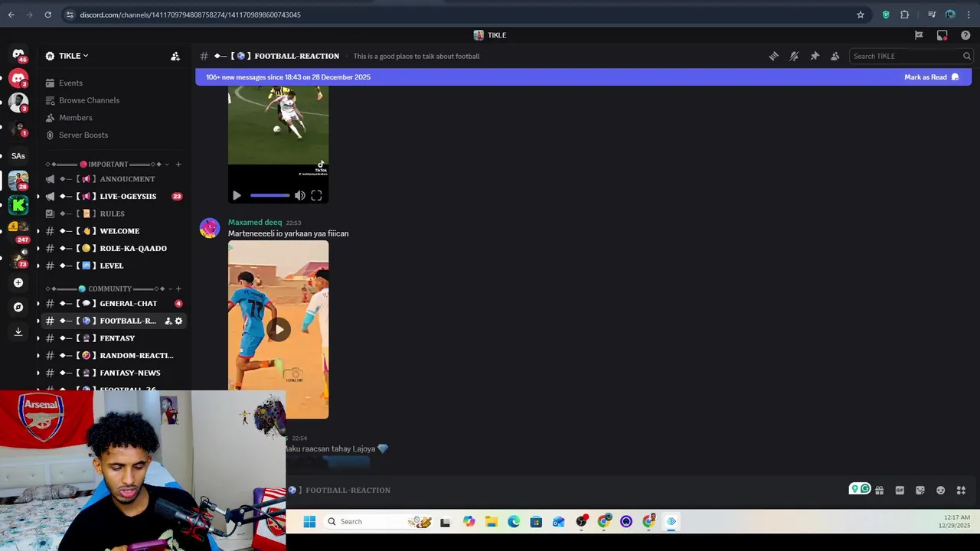The image size is (980, 551).
Task: Bookmark this page star icon
Action: click(861, 15)
